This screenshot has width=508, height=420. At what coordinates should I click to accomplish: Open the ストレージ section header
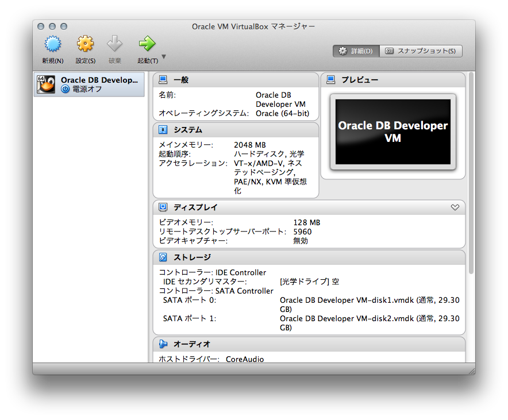[x=309, y=257]
